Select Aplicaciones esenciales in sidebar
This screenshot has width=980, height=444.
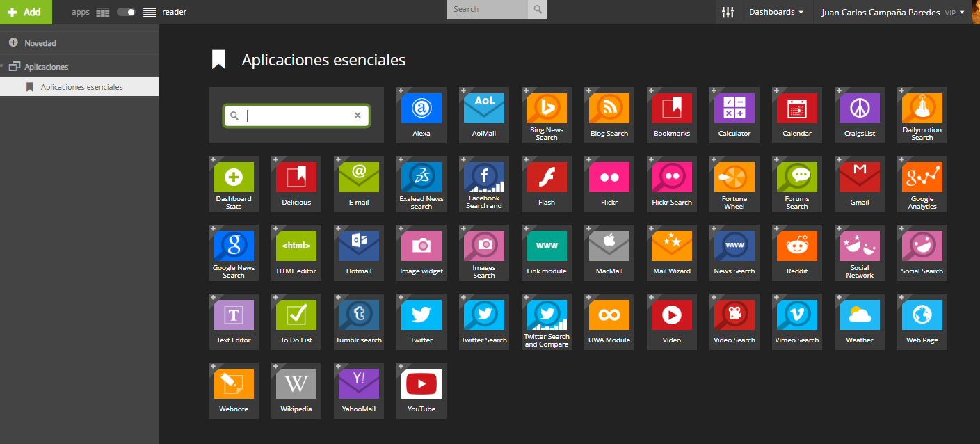point(79,87)
